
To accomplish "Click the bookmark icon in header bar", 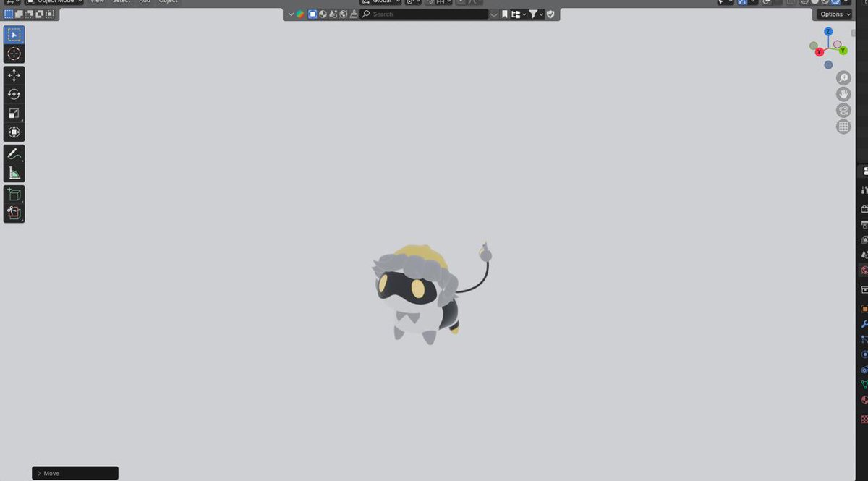I will [505, 14].
